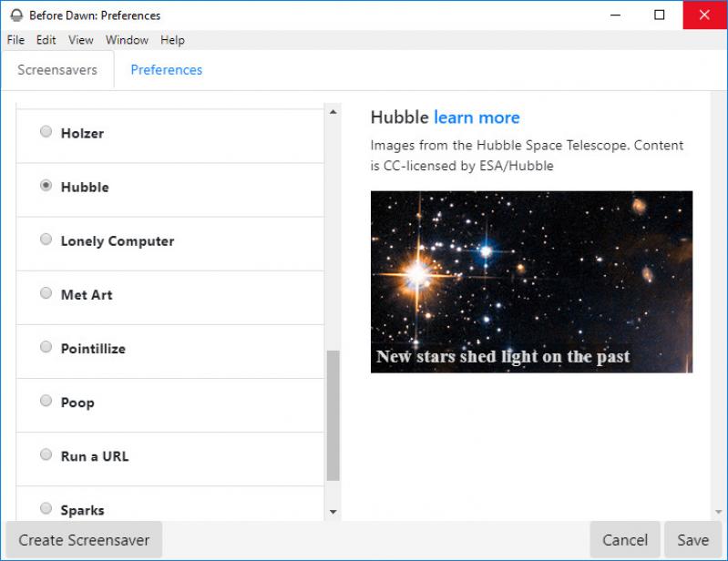Cancel the preferences changes
This screenshot has height=561, width=728.
point(625,540)
